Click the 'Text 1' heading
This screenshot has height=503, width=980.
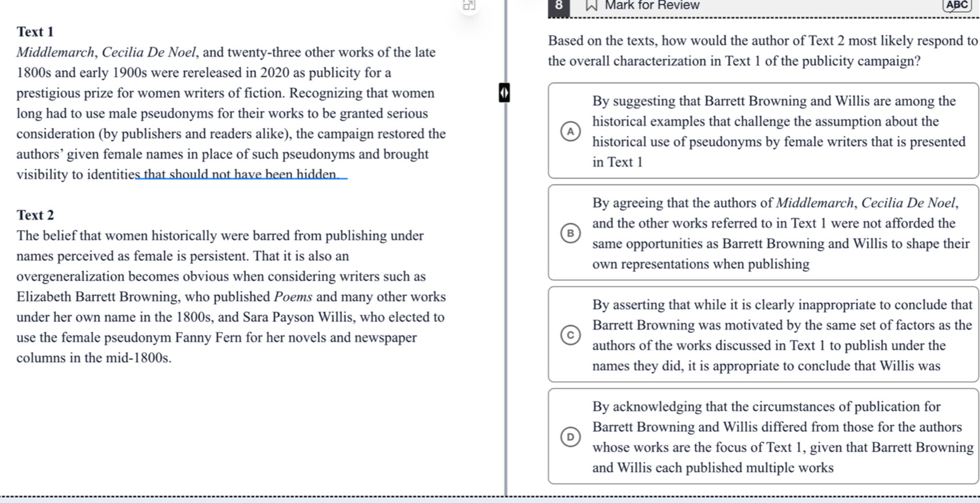35,32
